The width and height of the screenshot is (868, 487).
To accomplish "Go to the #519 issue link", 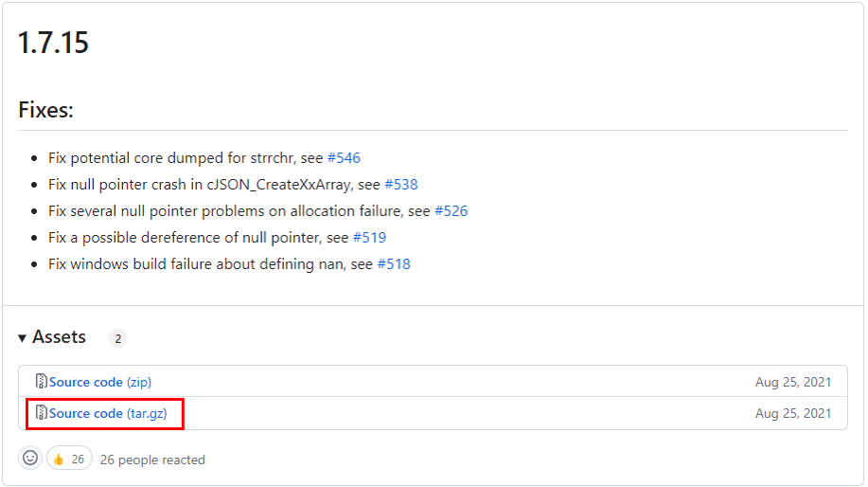I will 369,238.
